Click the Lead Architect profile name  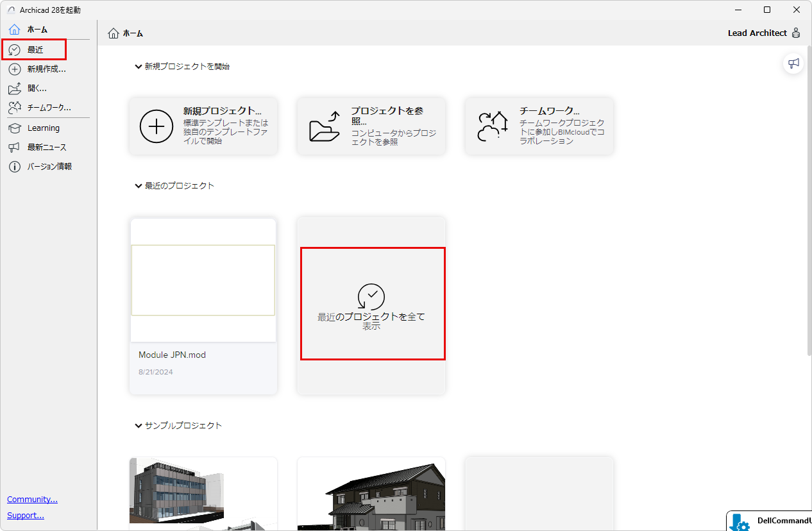(x=757, y=33)
